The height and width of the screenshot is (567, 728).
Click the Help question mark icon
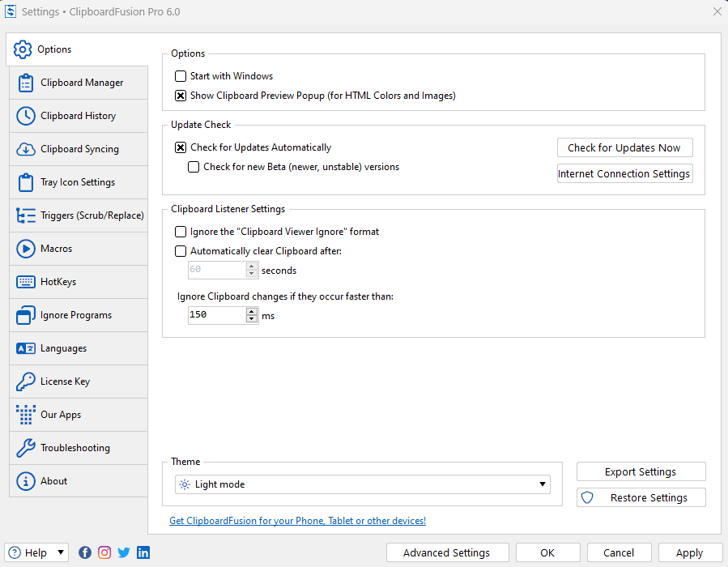(x=15, y=552)
